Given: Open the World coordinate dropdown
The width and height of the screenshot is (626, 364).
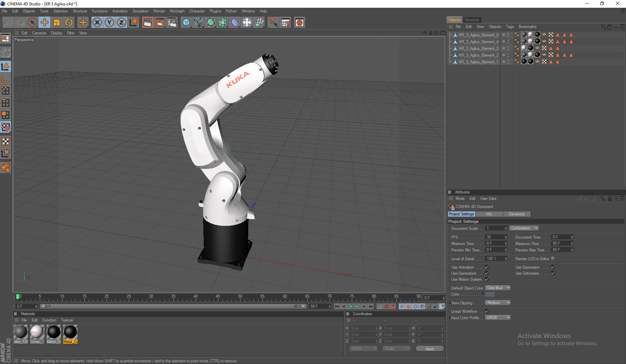Looking at the screenshot, I should pyautogui.click(x=364, y=348).
